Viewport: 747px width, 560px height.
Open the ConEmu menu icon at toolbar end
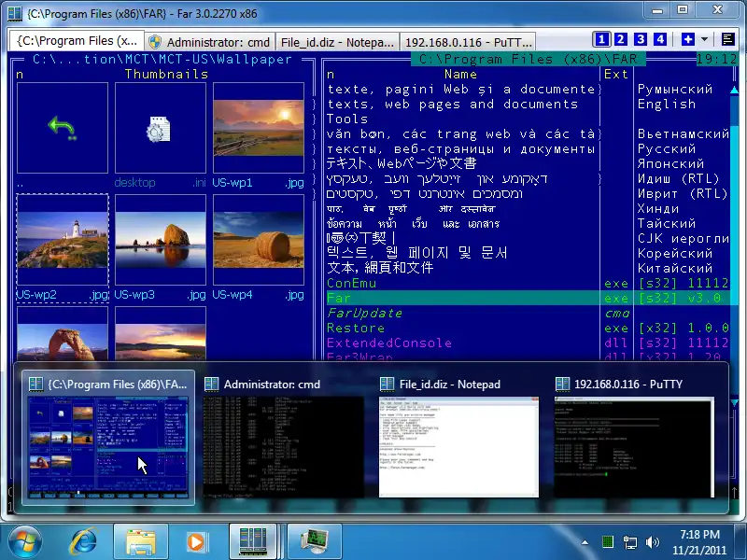click(x=727, y=39)
